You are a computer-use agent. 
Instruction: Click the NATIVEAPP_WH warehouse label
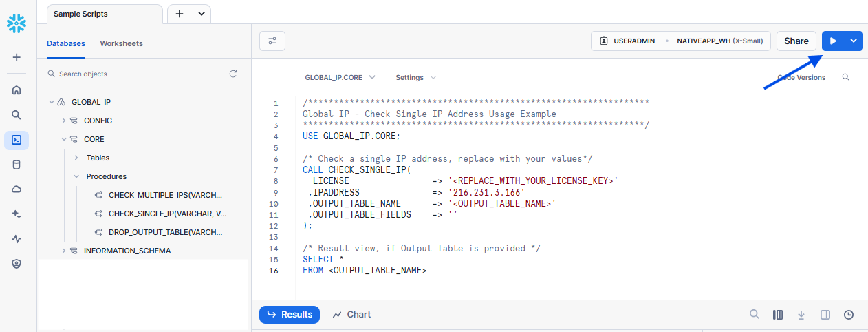(x=702, y=41)
